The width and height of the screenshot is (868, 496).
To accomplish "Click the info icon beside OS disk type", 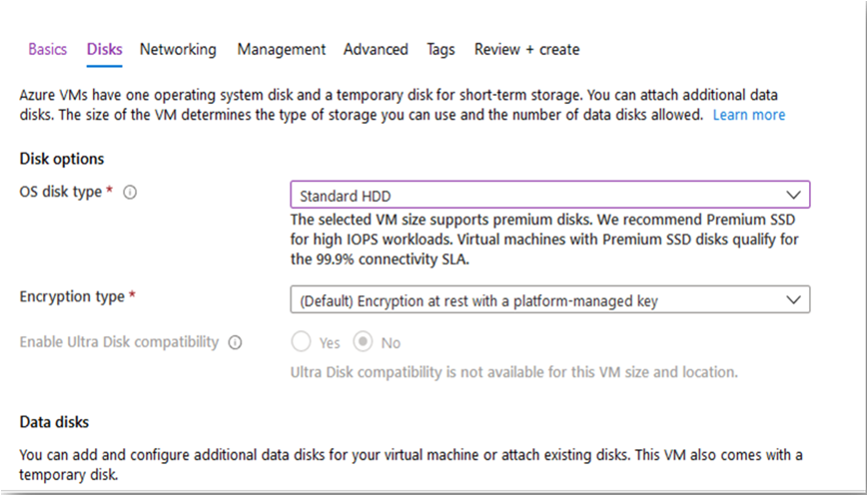I will 130,193.
